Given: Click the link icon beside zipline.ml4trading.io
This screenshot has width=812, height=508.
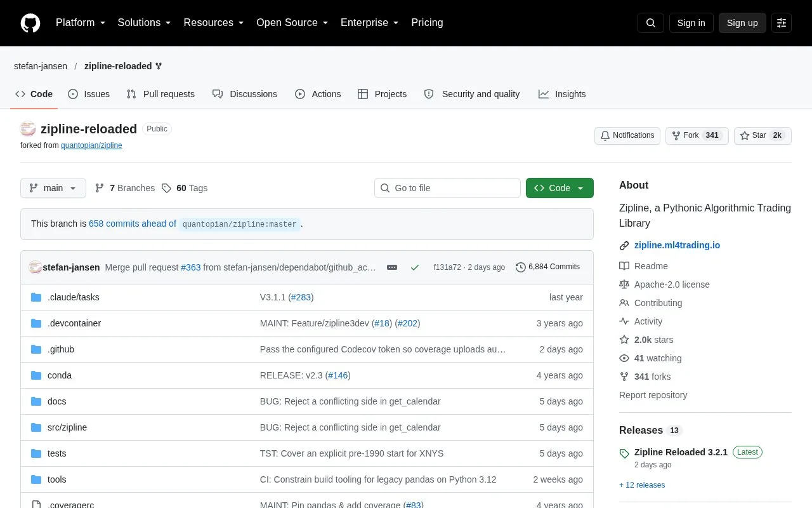Looking at the screenshot, I should (x=624, y=246).
